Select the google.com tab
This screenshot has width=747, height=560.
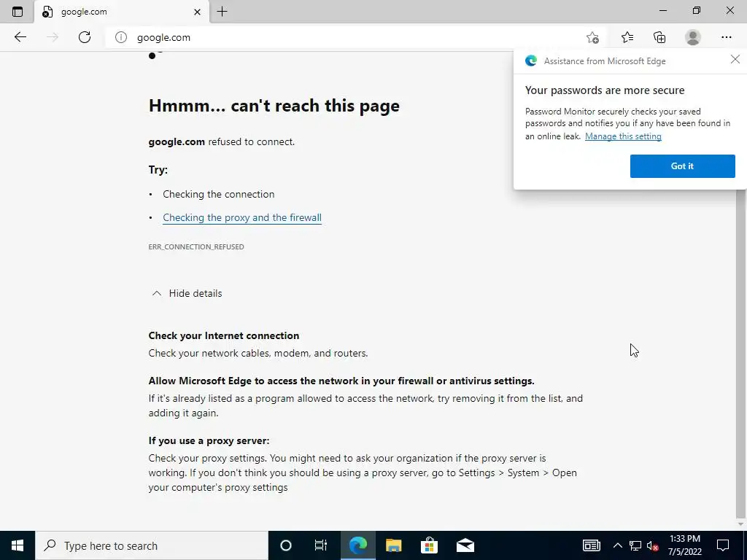pos(122,12)
